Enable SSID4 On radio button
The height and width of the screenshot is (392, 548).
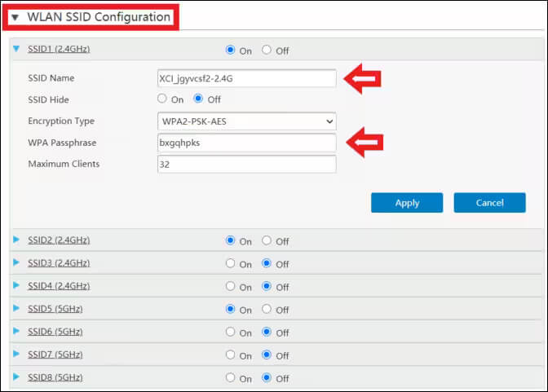point(231,287)
